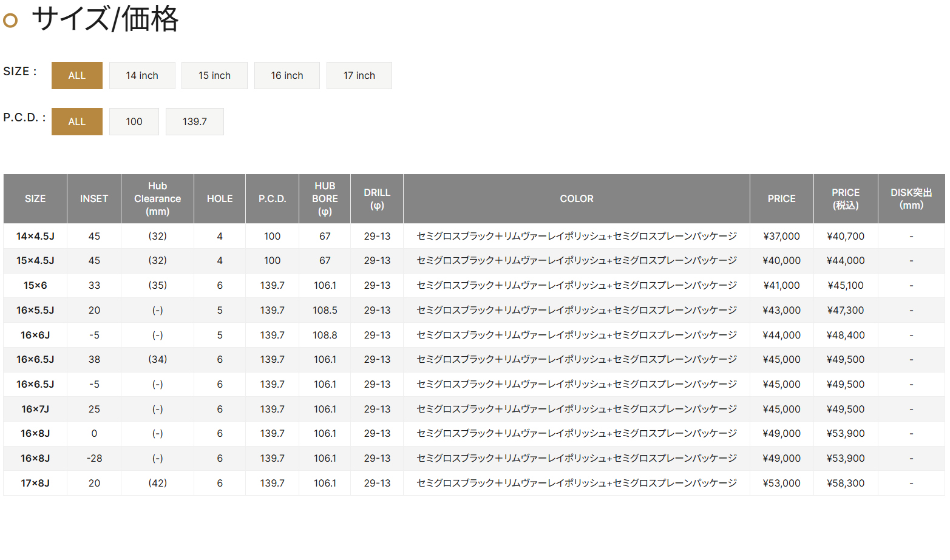
Task: Click the INSET column header
Action: pyautogui.click(x=94, y=199)
